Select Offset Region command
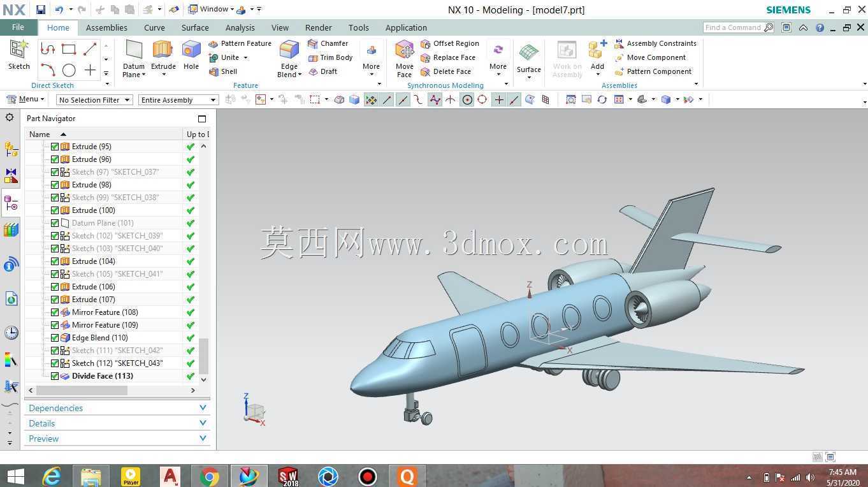Screen dimensions: 868x487 tap(450, 43)
